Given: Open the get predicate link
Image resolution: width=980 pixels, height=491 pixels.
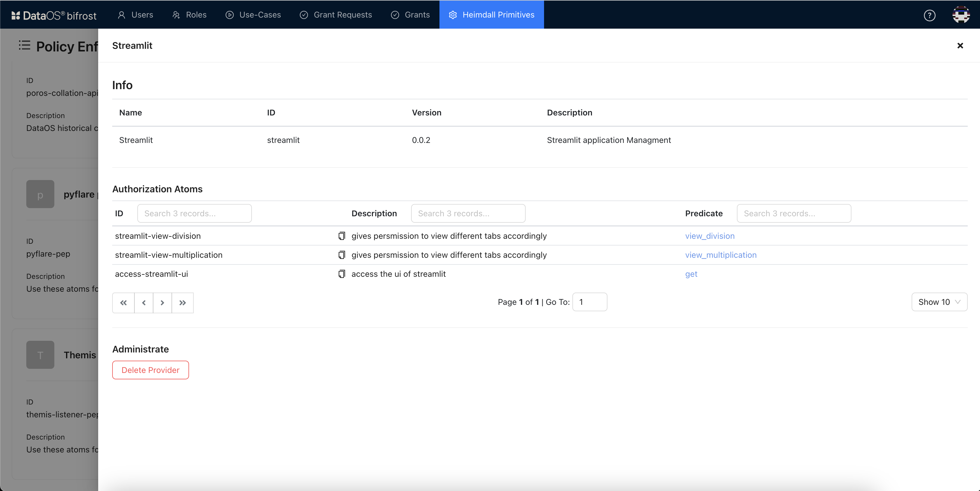Looking at the screenshot, I should click(x=691, y=274).
